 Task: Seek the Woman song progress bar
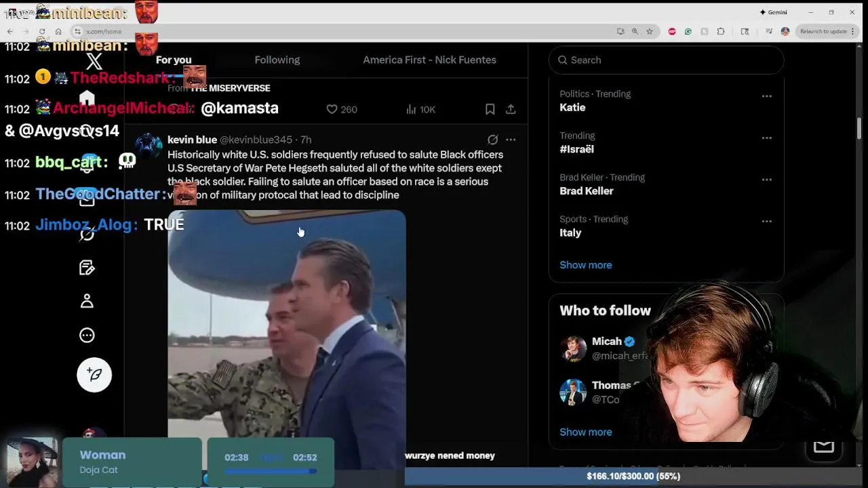coord(271,471)
